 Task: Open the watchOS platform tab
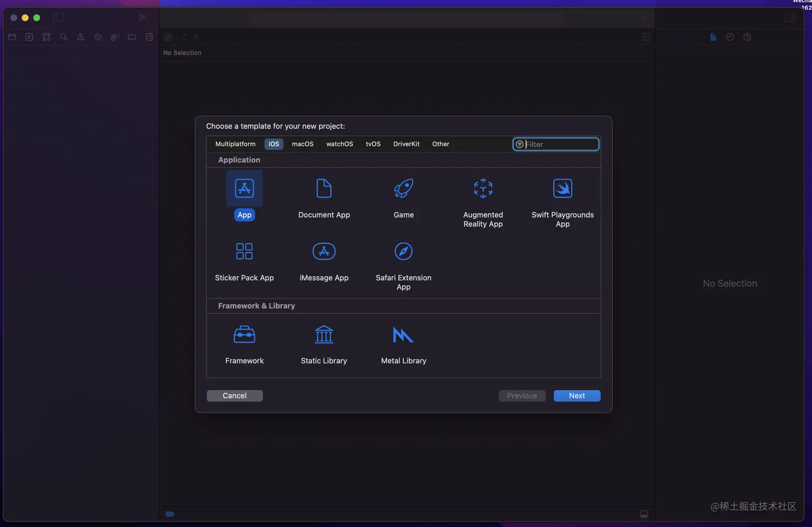[339, 144]
